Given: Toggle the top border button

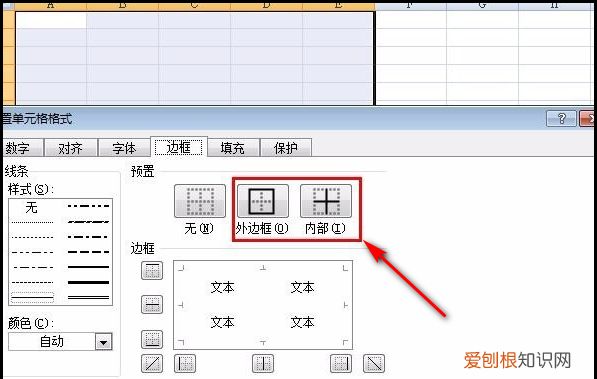Looking at the screenshot, I should tap(152, 270).
